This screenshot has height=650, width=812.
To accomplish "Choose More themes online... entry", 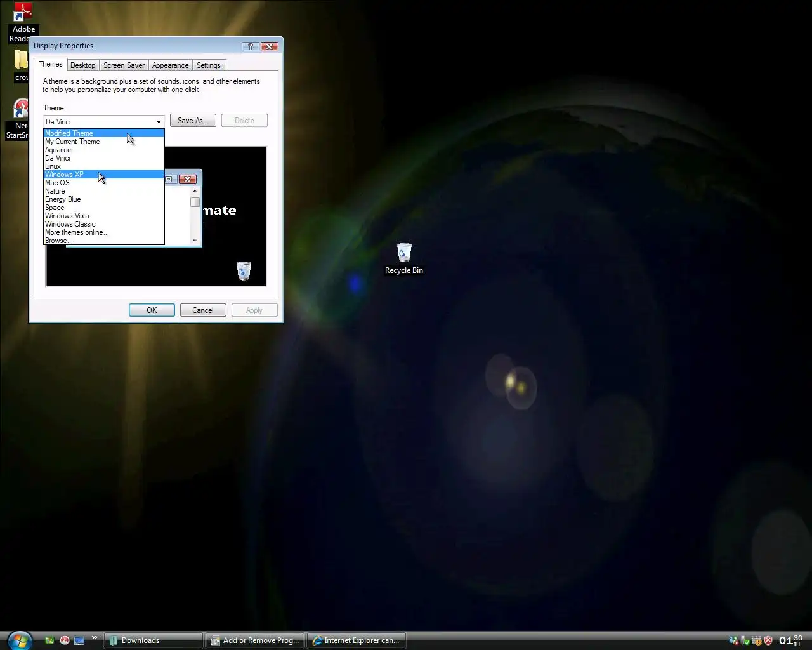I will pos(104,232).
